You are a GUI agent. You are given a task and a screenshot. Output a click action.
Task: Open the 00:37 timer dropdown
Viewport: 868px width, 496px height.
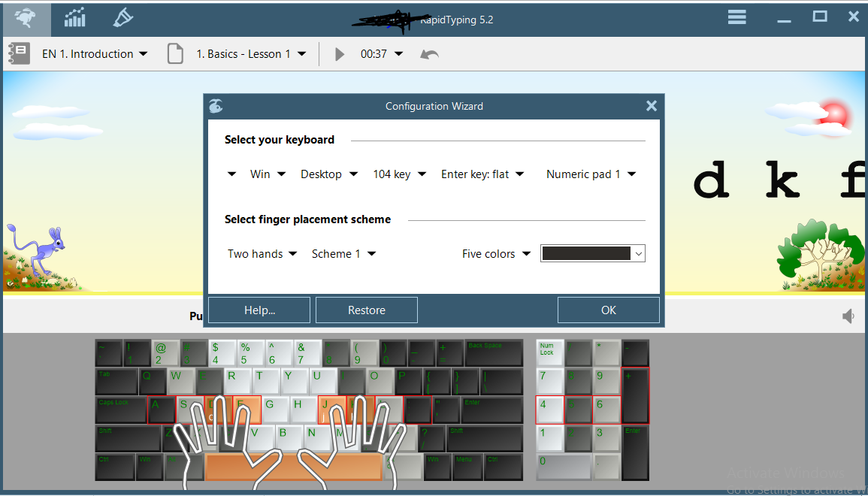[382, 53]
